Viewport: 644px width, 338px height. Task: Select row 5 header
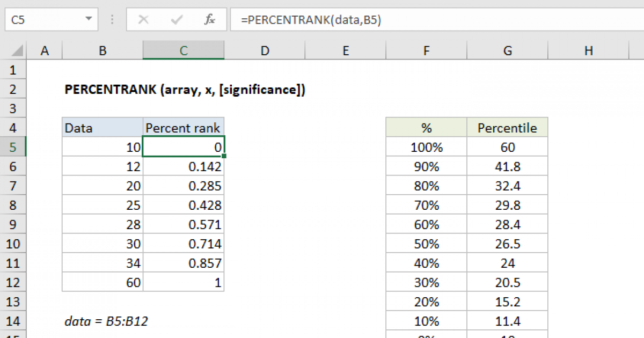point(13,146)
